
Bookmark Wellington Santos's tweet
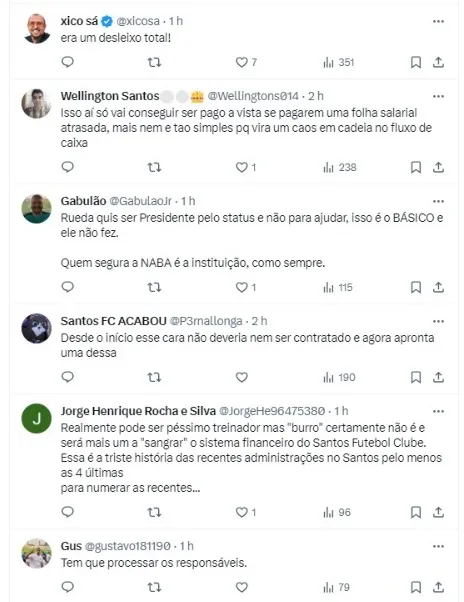[416, 167]
